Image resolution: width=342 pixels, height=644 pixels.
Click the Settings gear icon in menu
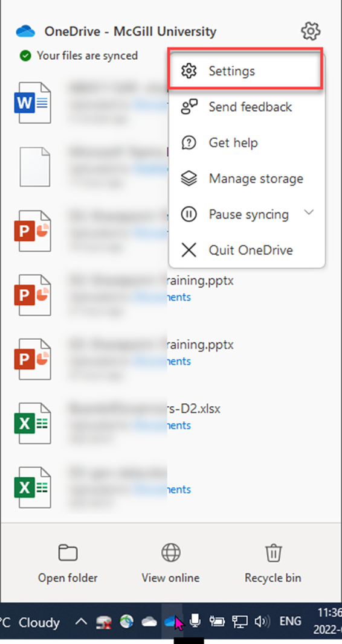[x=189, y=71]
